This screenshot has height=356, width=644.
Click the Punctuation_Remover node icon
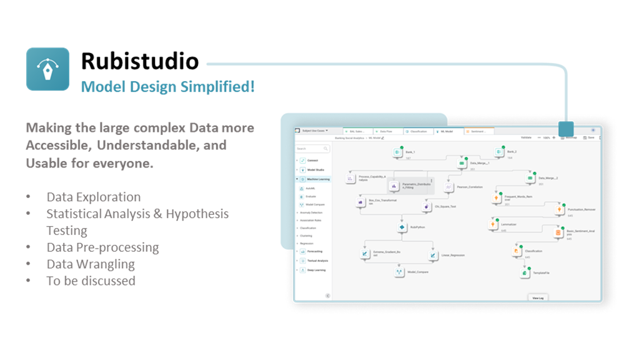560,210
